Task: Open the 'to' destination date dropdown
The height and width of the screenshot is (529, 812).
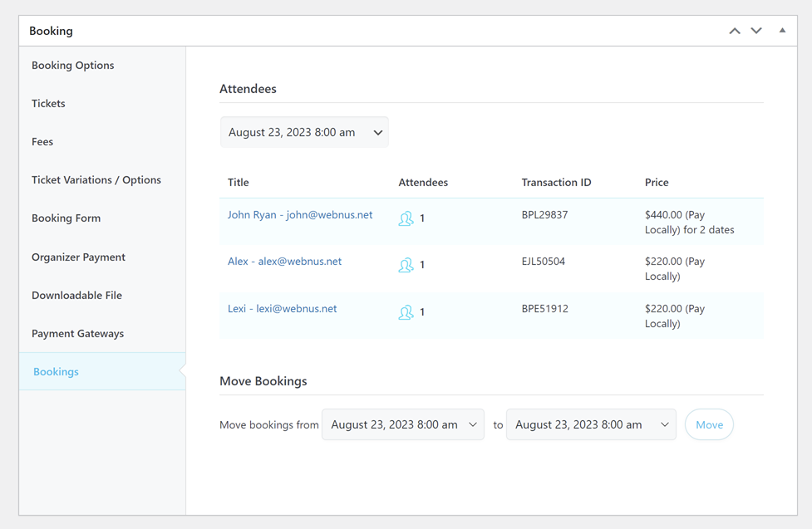Action: (x=591, y=424)
